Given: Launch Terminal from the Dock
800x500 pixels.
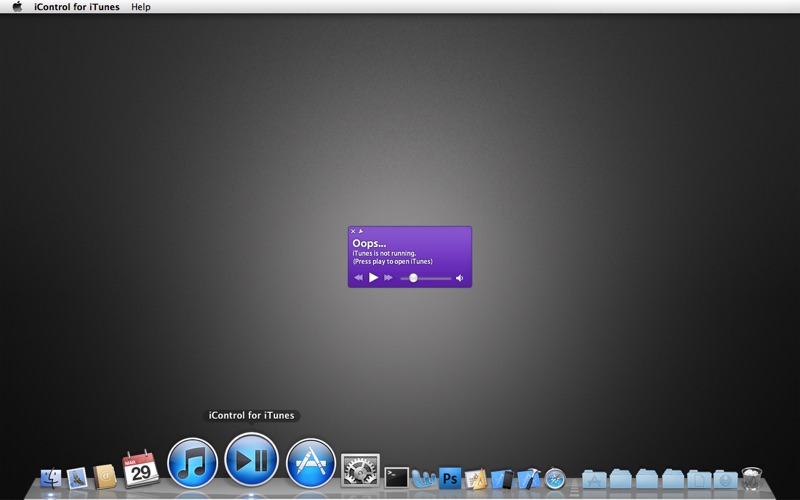Looking at the screenshot, I should pyautogui.click(x=397, y=477).
